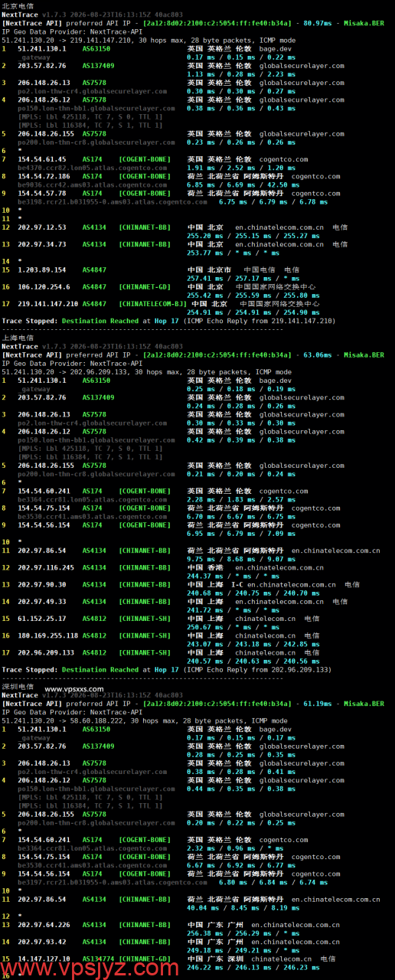The width and height of the screenshot is (395, 980).
Task: Click hop IP 154.54.61.45
Action: point(42,159)
